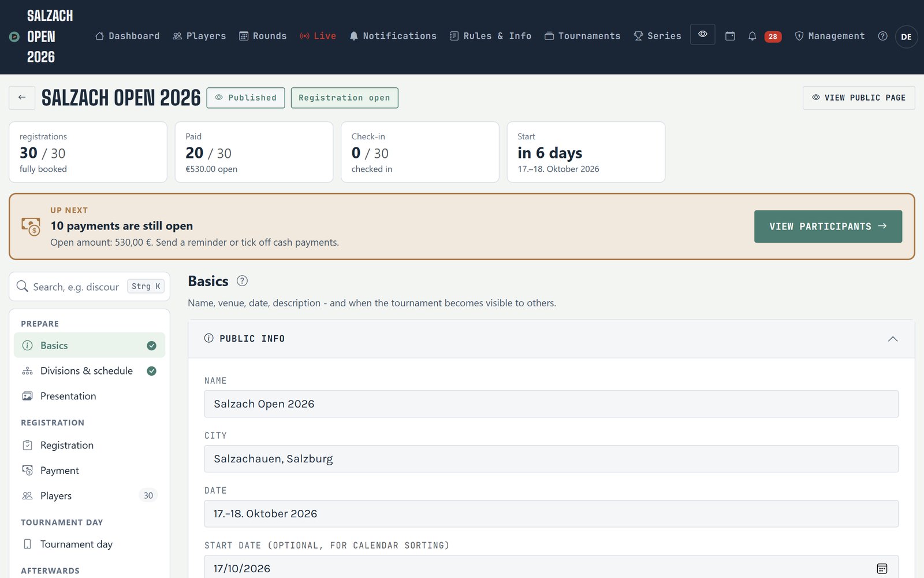This screenshot has height=578, width=924.
Task: Click the payments icon in Up Next banner
Action: pyautogui.click(x=31, y=226)
